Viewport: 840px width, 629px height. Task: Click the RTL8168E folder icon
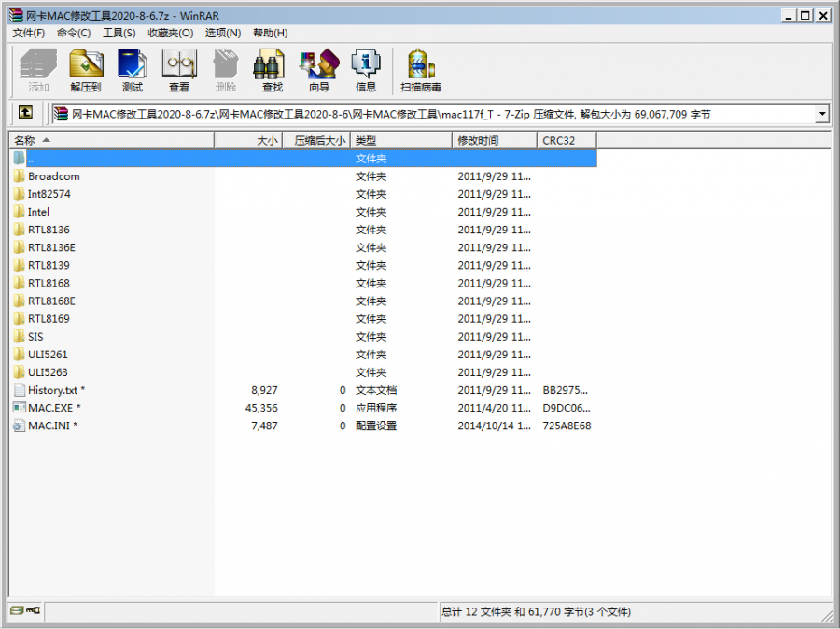click(x=20, y=301)
